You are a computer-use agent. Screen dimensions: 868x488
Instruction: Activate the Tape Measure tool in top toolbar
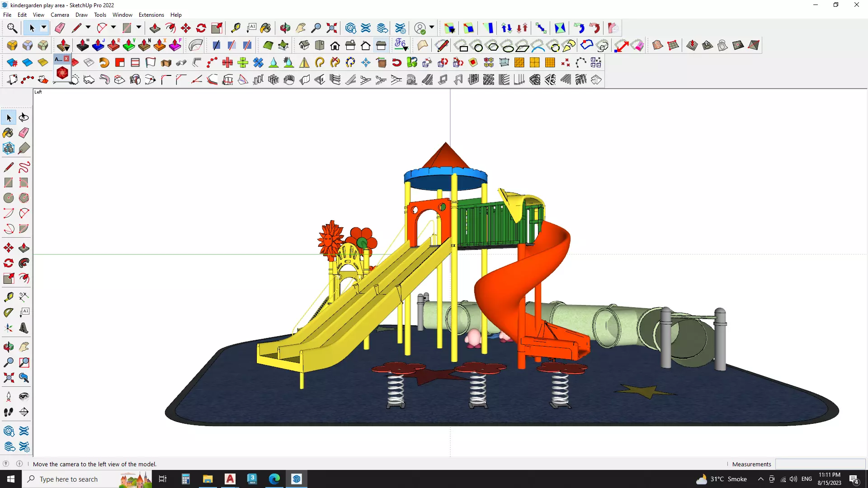point(236,28)
